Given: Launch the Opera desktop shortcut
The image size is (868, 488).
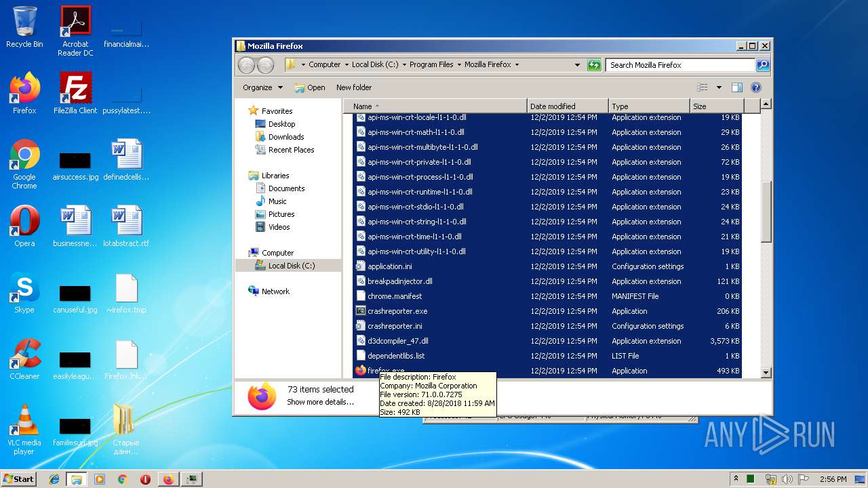Looking at the screenshot, I should (24, 226).
